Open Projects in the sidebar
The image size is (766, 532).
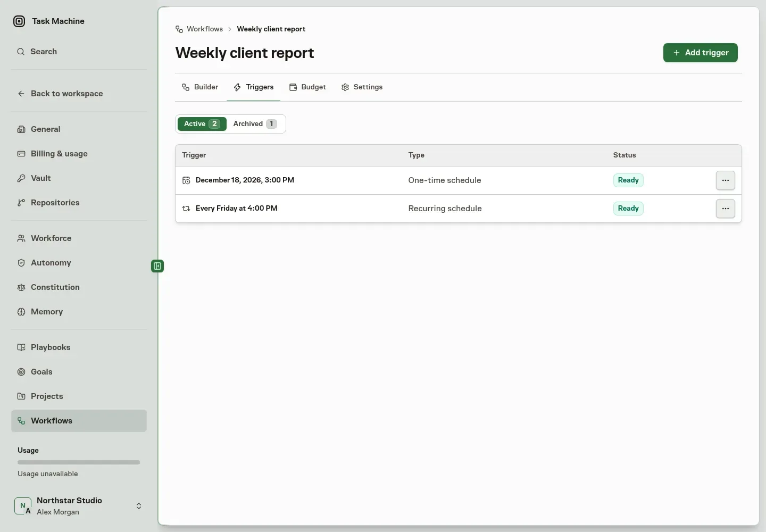coord(79,396)
